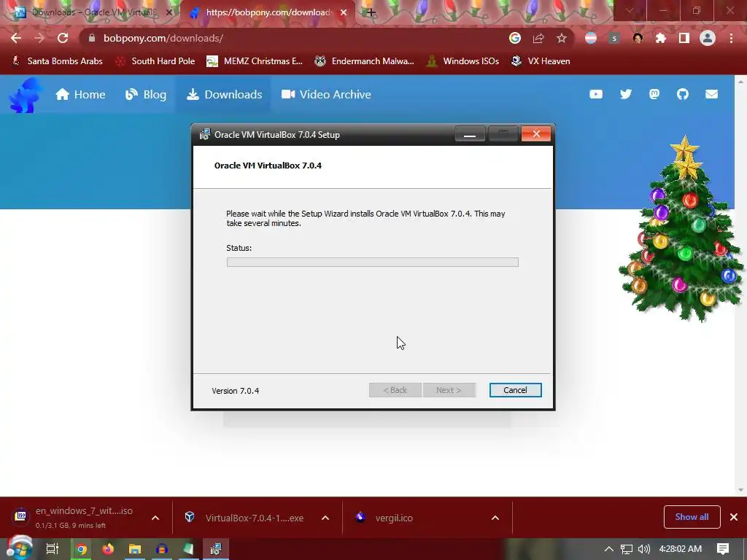The width and height of the screenshot is (747, 560).
Task: Open South Hard Pole bookmark
Action: click(155, 61)
